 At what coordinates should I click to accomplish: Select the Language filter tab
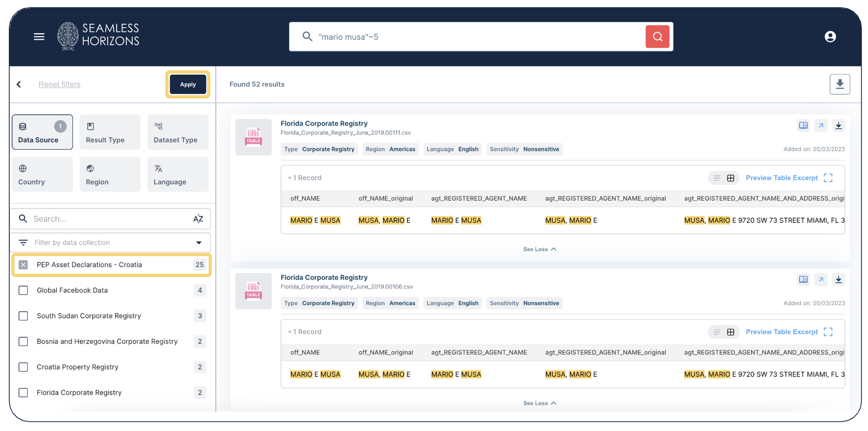[178, 174]
